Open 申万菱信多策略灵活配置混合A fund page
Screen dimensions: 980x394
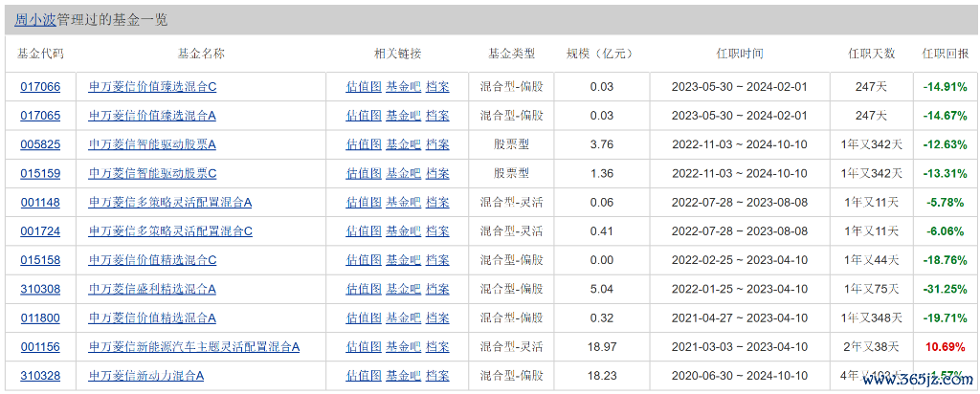[170, 203]
